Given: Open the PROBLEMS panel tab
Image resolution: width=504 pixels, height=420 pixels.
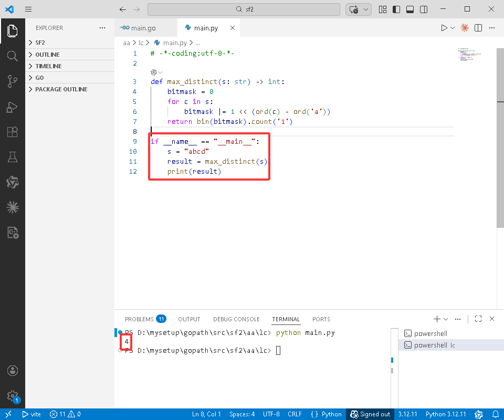Looking at the screenshot, I should click(x=145, y=319).
